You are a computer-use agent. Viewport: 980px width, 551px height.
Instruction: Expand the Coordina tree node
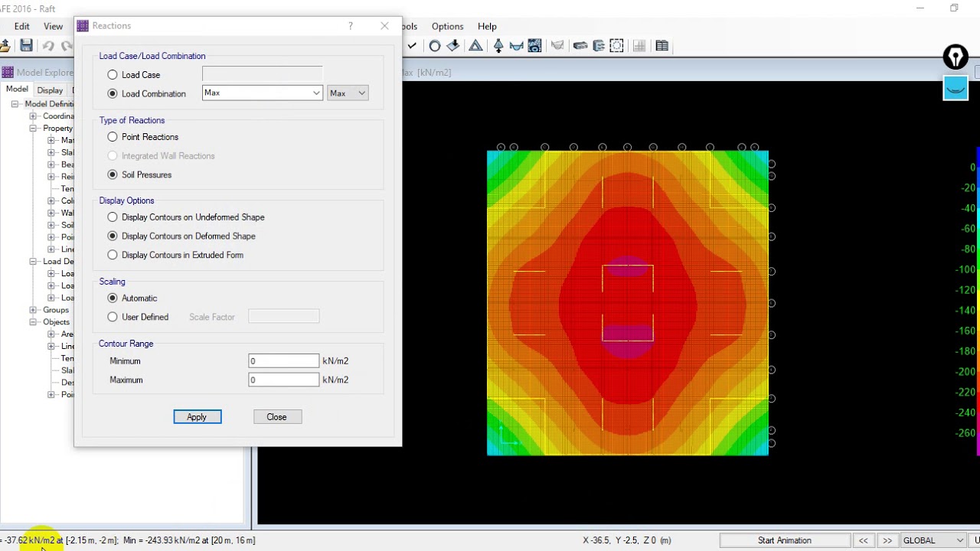tap(33, 116)
